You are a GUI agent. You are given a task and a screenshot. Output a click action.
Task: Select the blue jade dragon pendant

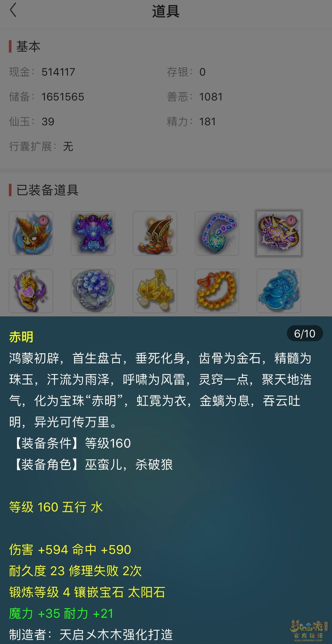pos(279,291)
